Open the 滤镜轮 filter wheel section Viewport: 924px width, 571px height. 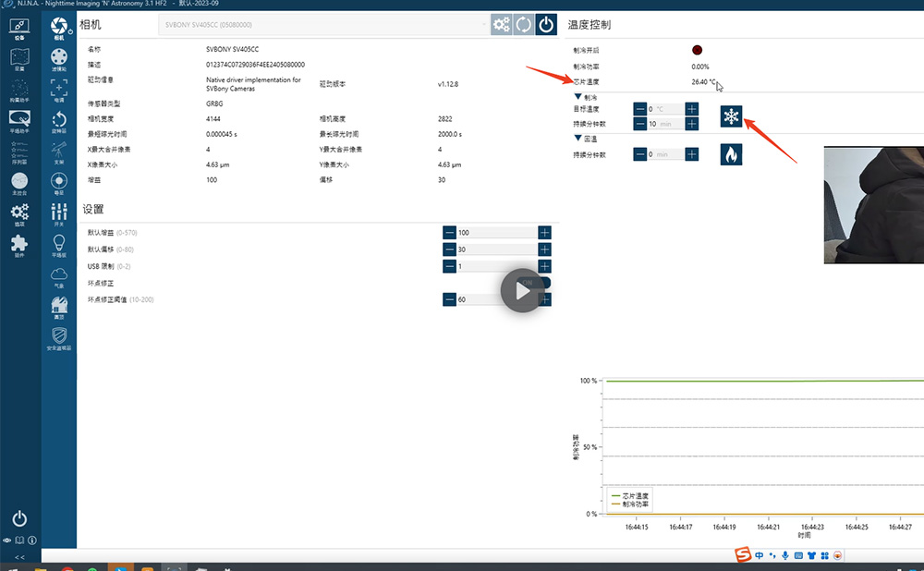pyautogui.click(x=59, y=61)
